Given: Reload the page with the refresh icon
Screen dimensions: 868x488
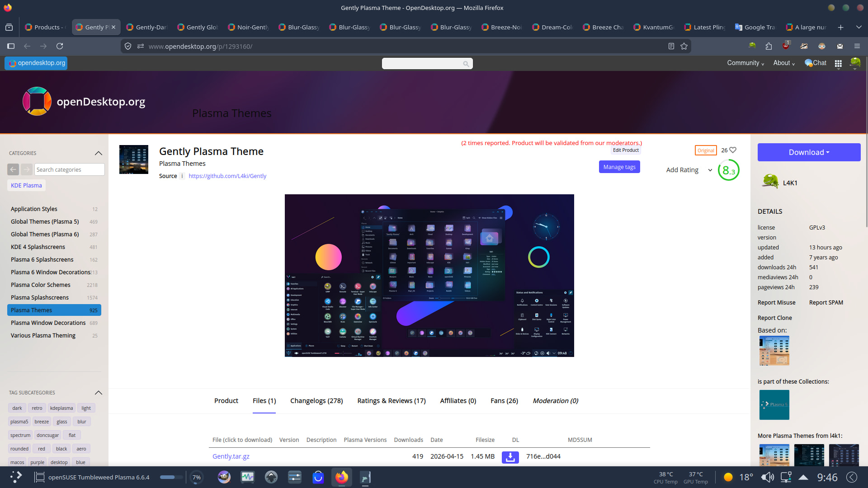Looking at the screenshot, I should coord(60,46).
